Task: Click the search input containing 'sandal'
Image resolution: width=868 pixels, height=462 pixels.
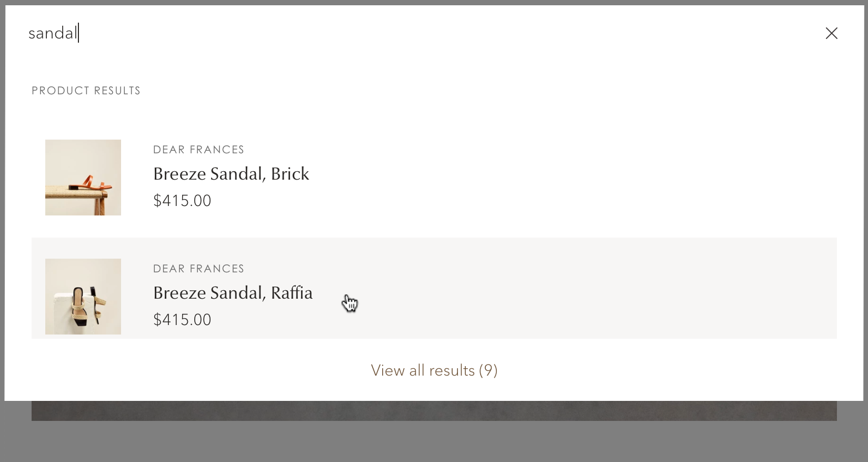Action: (211, 33)
